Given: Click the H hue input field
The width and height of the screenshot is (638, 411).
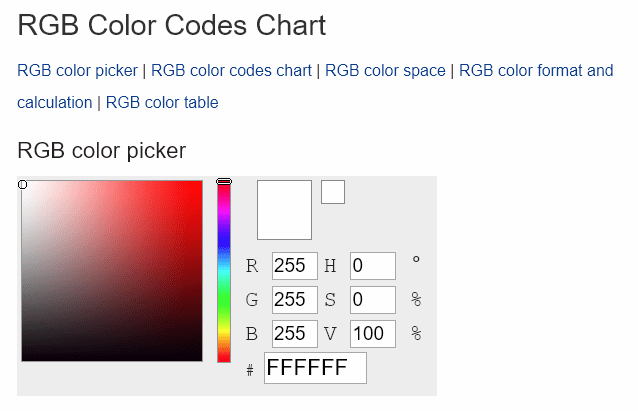Looking at the screenshot, I should point(373,266).
